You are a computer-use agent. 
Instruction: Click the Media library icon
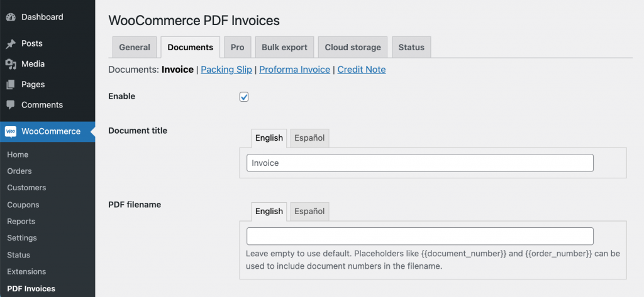click(11, 64)
